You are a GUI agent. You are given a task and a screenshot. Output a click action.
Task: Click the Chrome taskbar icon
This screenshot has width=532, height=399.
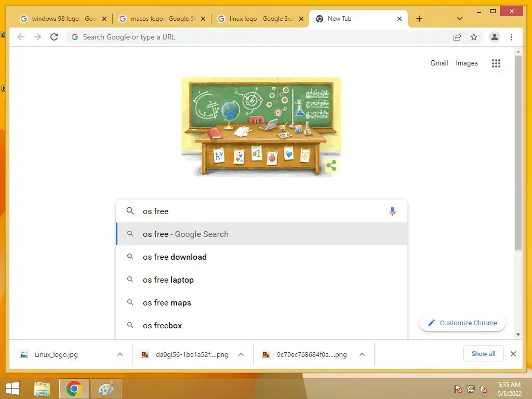point(74,389)
